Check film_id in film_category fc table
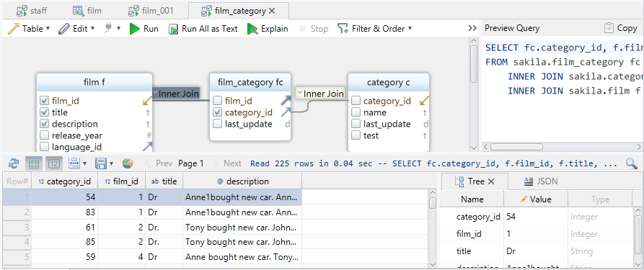Image resolution: width=644 pixels, height=270 pixels. 218,101
